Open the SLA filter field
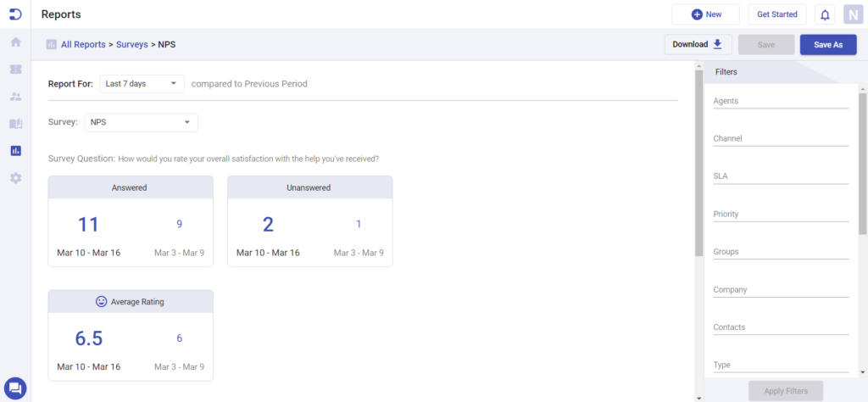 (781, 176)
